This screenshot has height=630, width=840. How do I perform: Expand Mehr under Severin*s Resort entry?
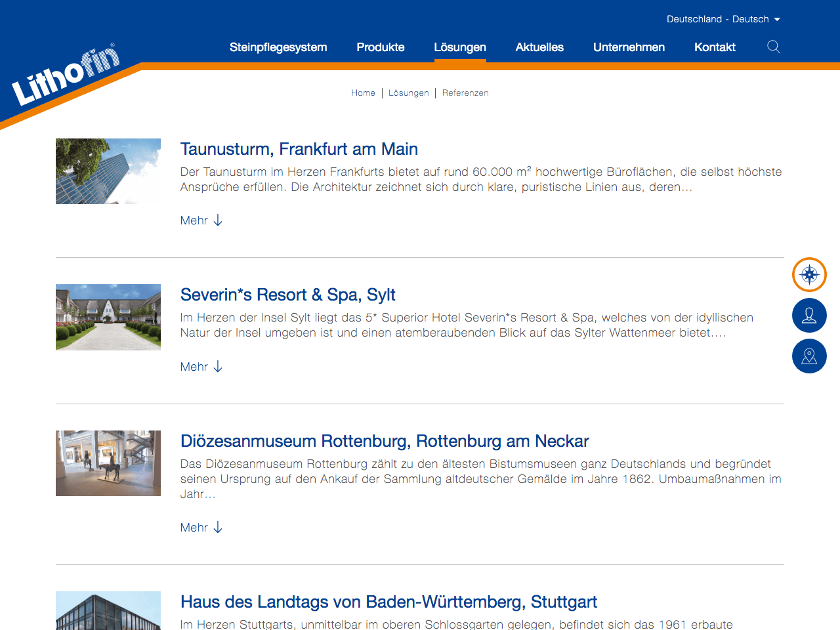[x=201, y=367]
